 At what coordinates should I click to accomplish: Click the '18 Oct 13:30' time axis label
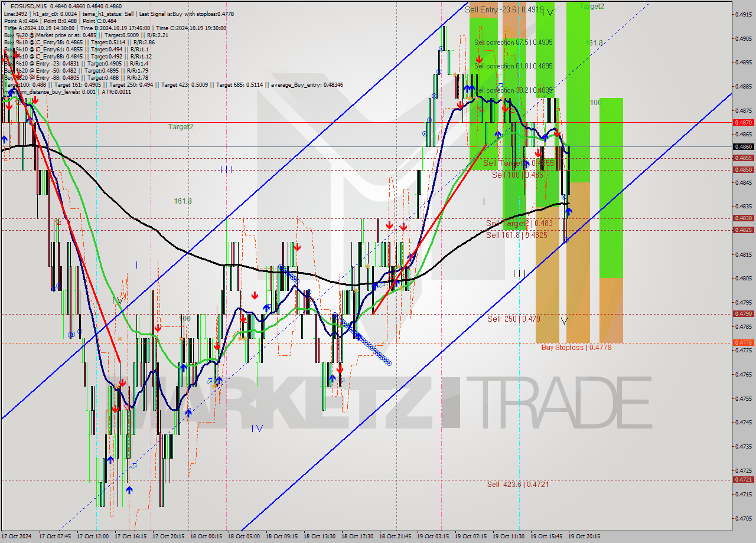(320, 537)
